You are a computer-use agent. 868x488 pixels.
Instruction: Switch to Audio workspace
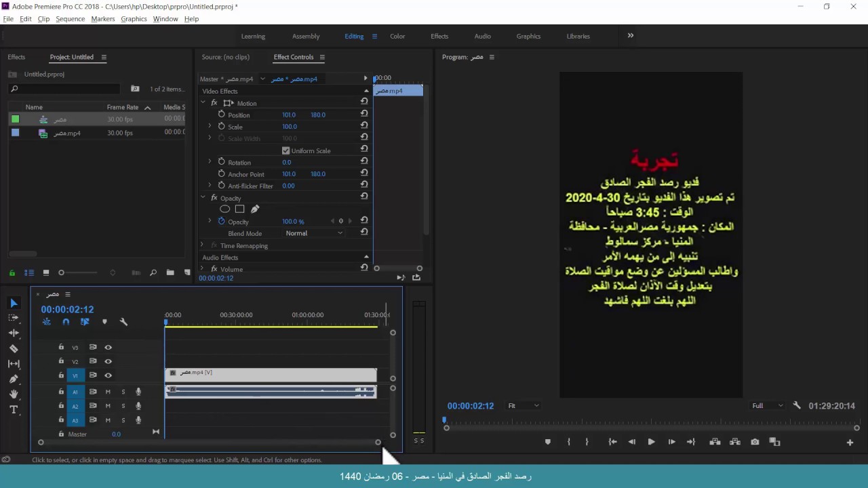(483, 36)
